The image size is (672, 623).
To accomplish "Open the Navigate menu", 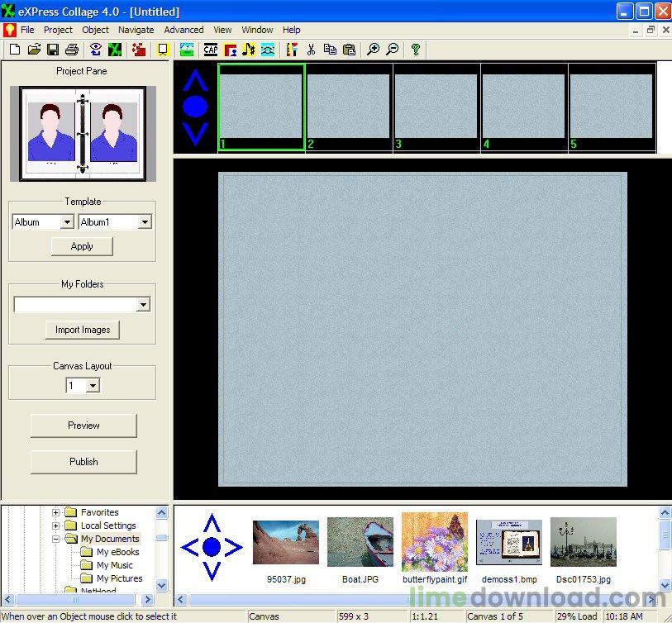I will click(136, 30).
